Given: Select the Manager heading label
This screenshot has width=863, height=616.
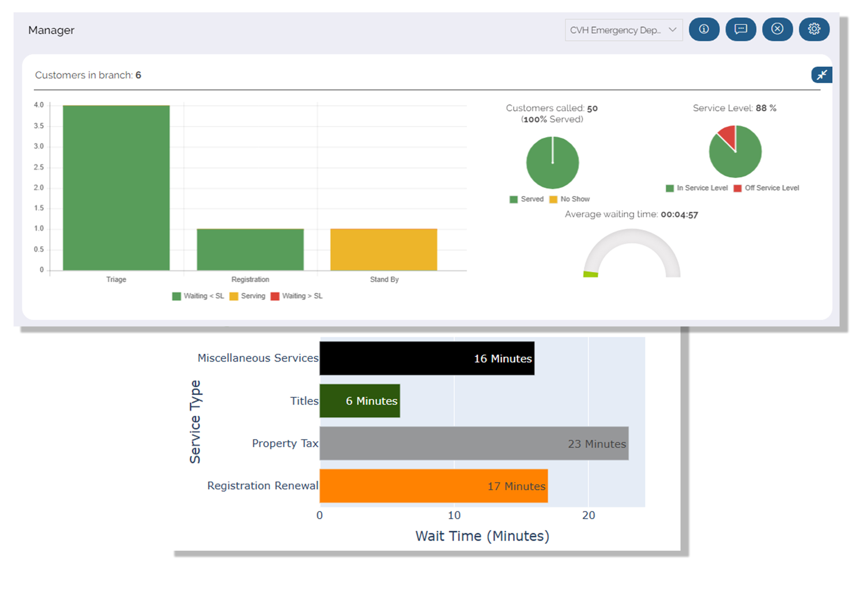Looking at the screenshot, I should click(51, 30).
